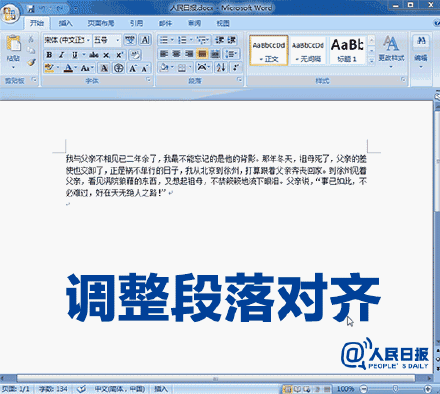Click the Sort (A-Z arrow) icon
440x394 pixels.
click(221, 68)
